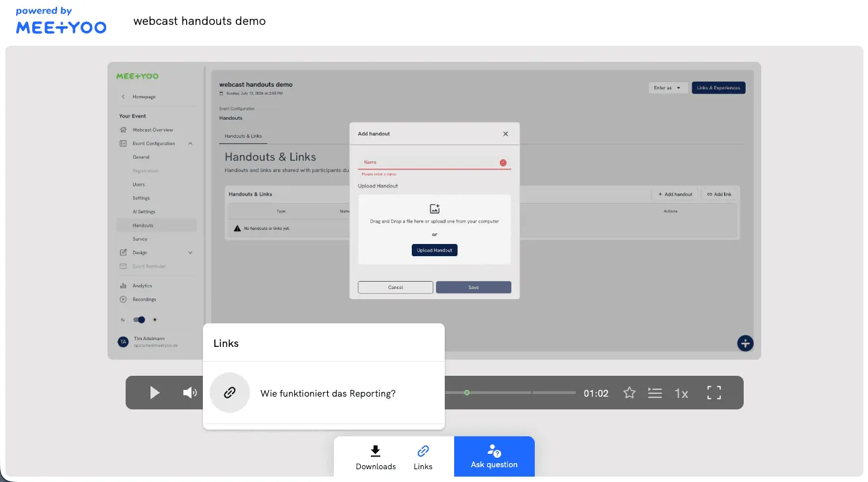Screen dimensions: 868x482
Task: Click Cancel in the Add handout dialog
Action: tap(396, 287)
